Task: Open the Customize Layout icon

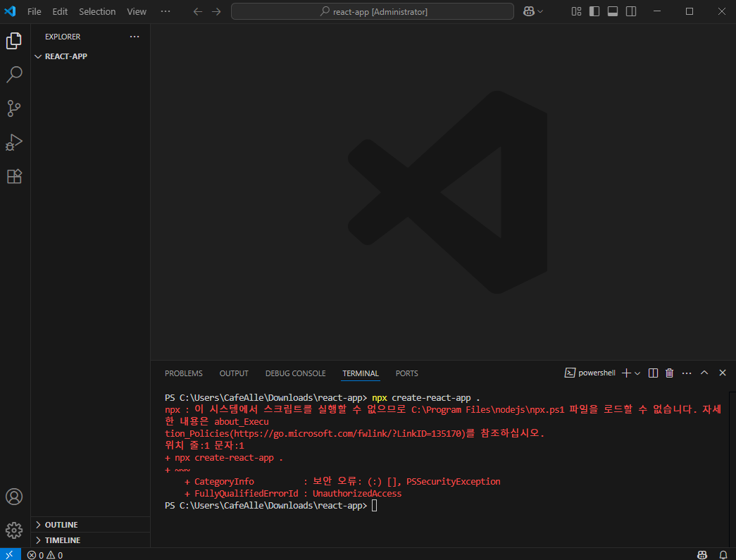Action: point(576,11)
